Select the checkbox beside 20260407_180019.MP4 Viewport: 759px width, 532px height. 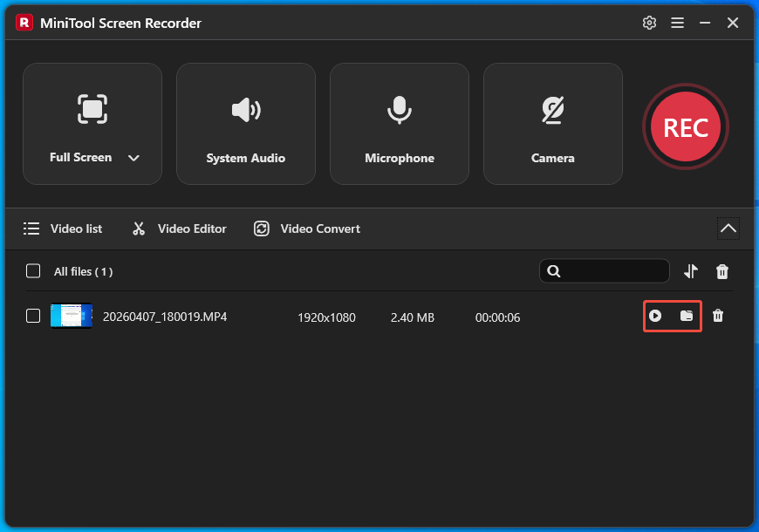[x=33, y=316]
